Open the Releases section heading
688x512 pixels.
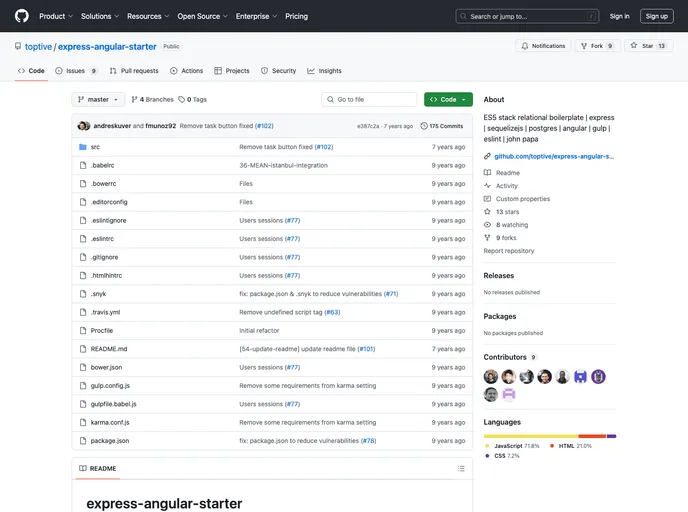click(498, 276)
